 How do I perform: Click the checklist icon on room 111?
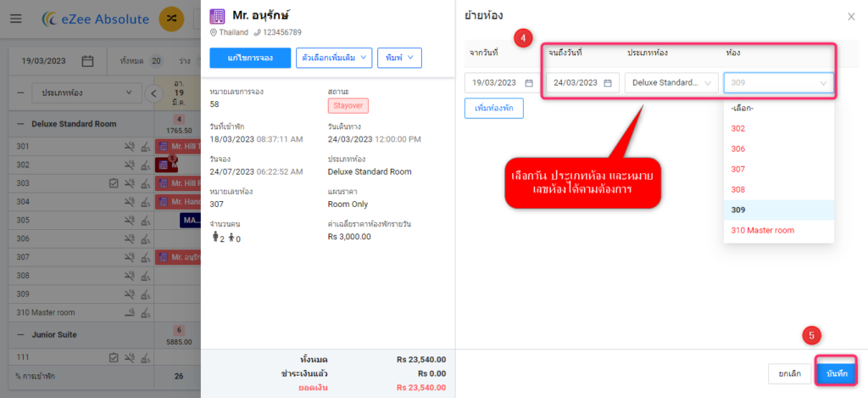click(x=114, y=357)
